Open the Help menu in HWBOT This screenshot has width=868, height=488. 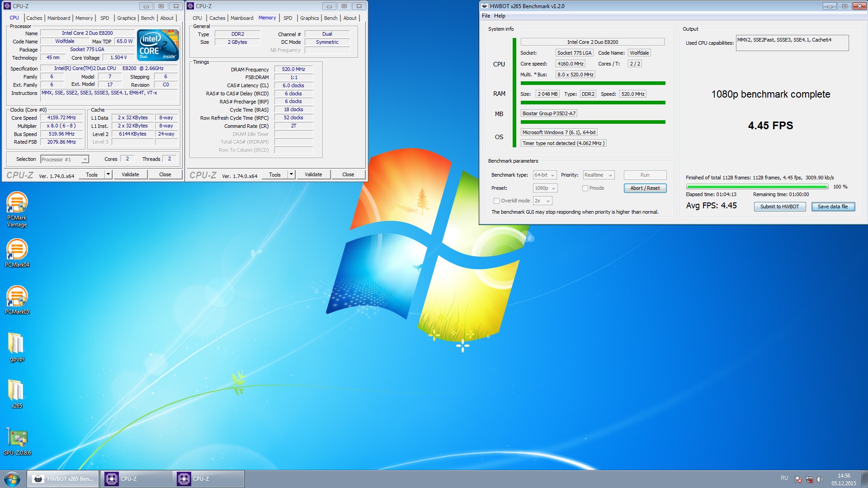click(500, 16)
